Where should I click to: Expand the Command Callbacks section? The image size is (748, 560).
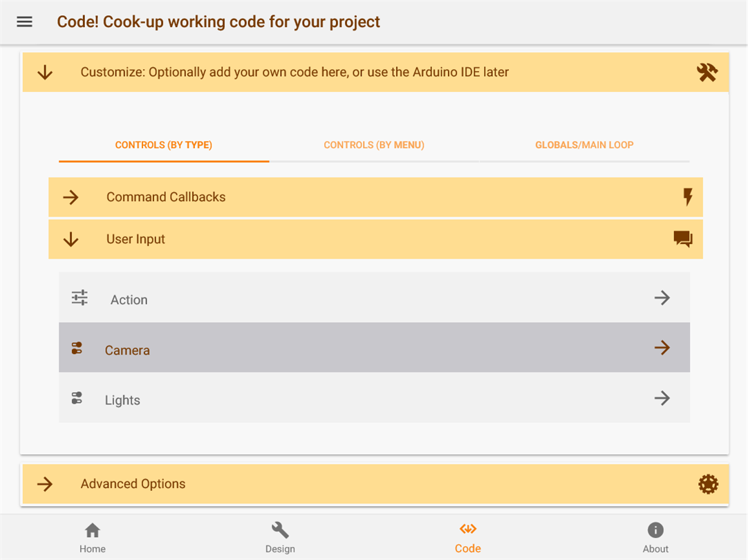[x=71, y=198]
